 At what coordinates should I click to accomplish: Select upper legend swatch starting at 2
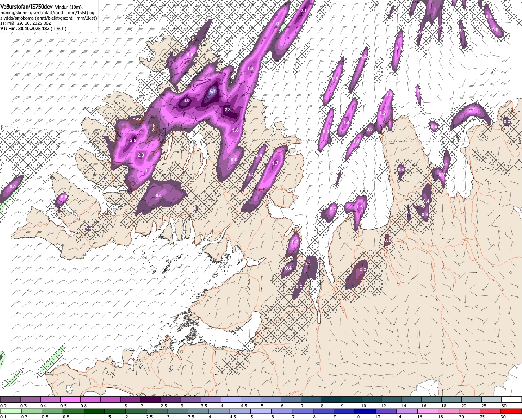pyautogui.click(x=150, y=400)
